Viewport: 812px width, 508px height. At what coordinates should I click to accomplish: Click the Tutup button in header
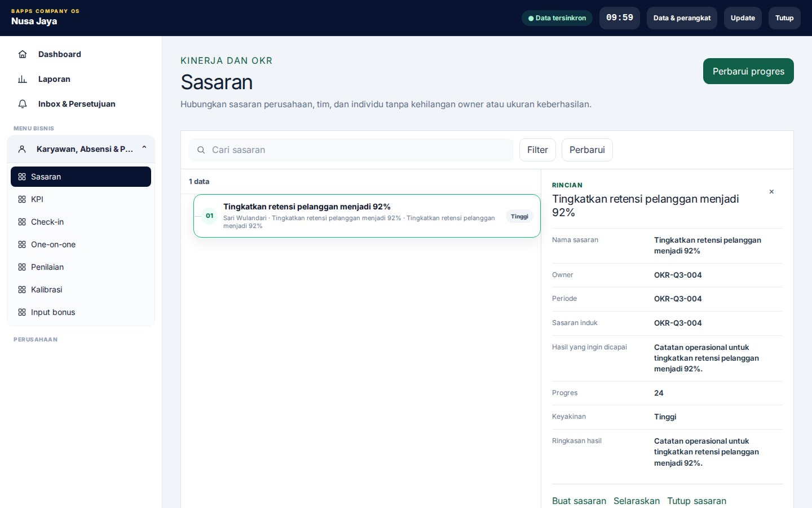(784, 18)
